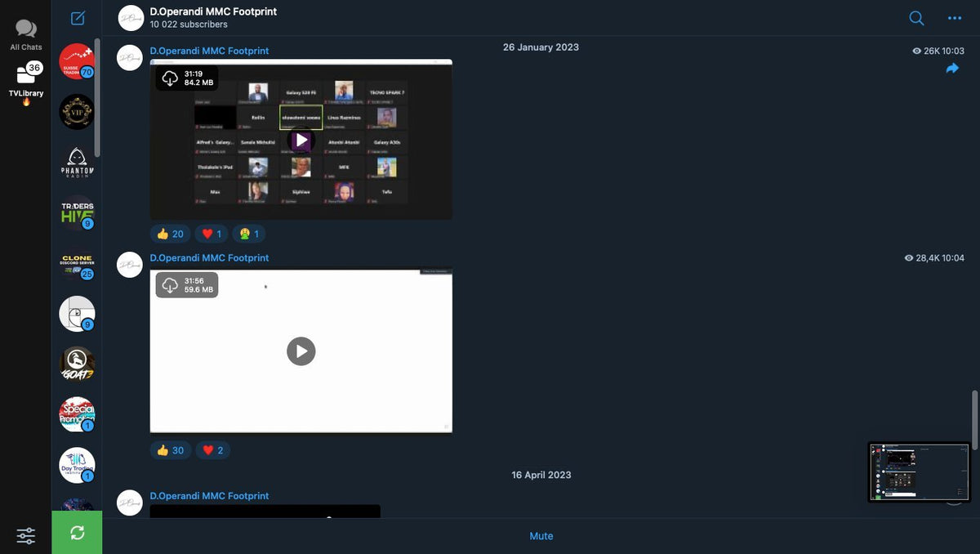This screenshot has width=980, height=554.
Task: Click the green refresh button
Action: pyautogui.click(x=77, y=533)
